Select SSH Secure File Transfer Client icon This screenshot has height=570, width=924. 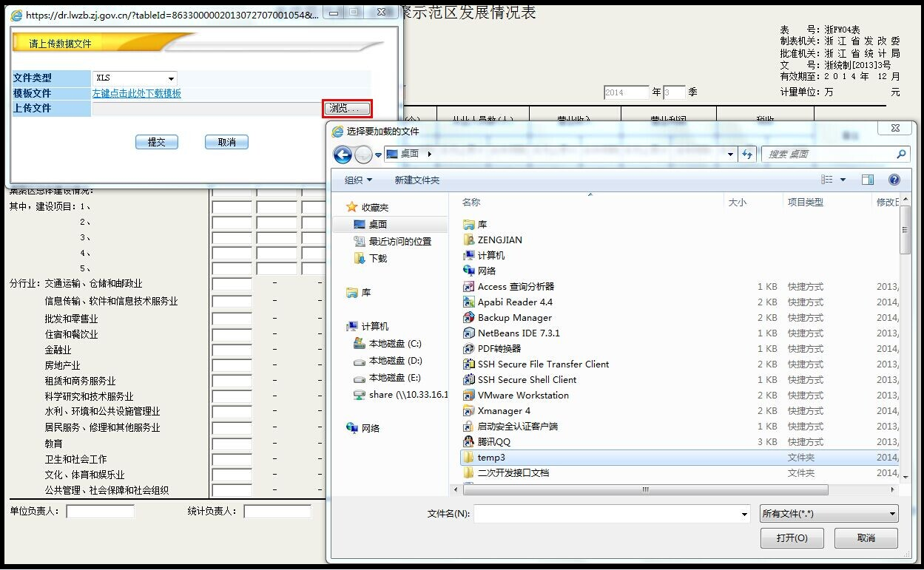(x=468, y=364)
